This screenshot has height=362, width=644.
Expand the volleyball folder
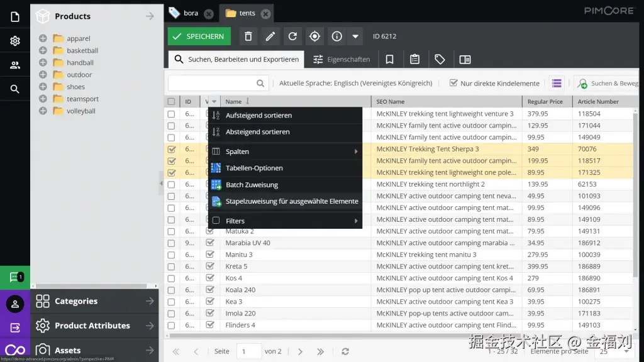pos(43,111)
